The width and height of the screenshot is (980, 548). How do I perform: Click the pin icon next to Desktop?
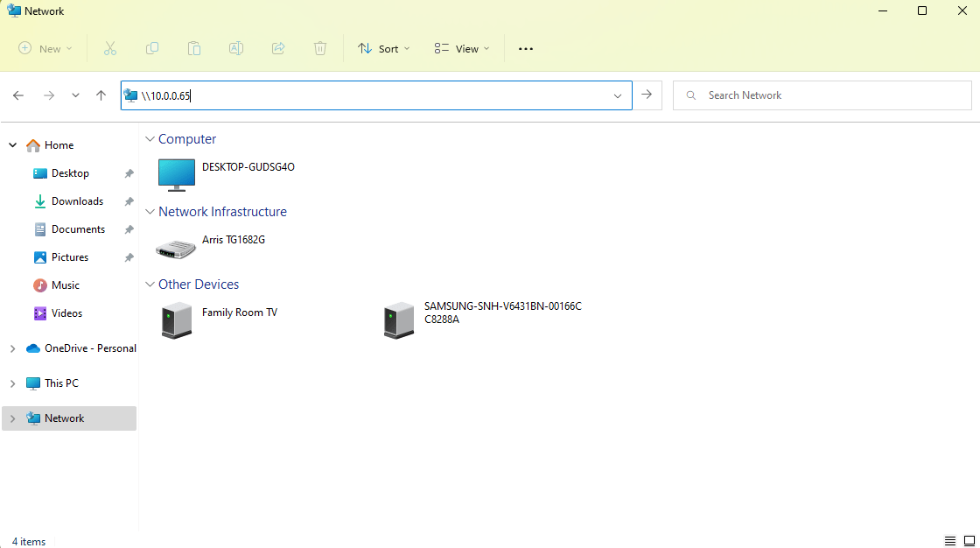pos(129,173)
